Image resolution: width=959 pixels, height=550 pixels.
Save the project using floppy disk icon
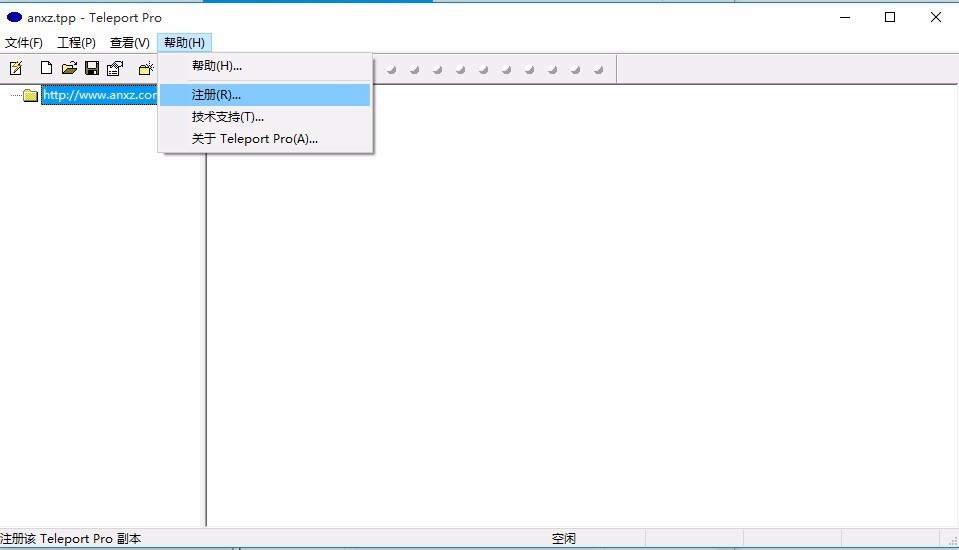coord(92,68)
